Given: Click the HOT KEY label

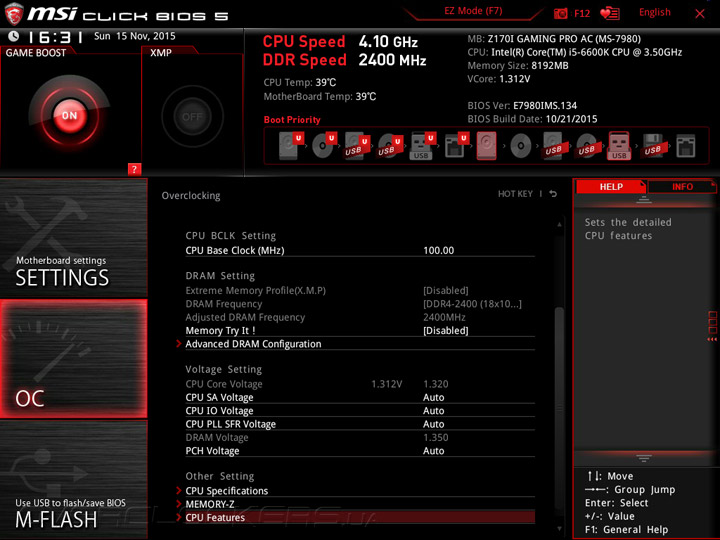Looking at the screenshot, I should point(515,194).
